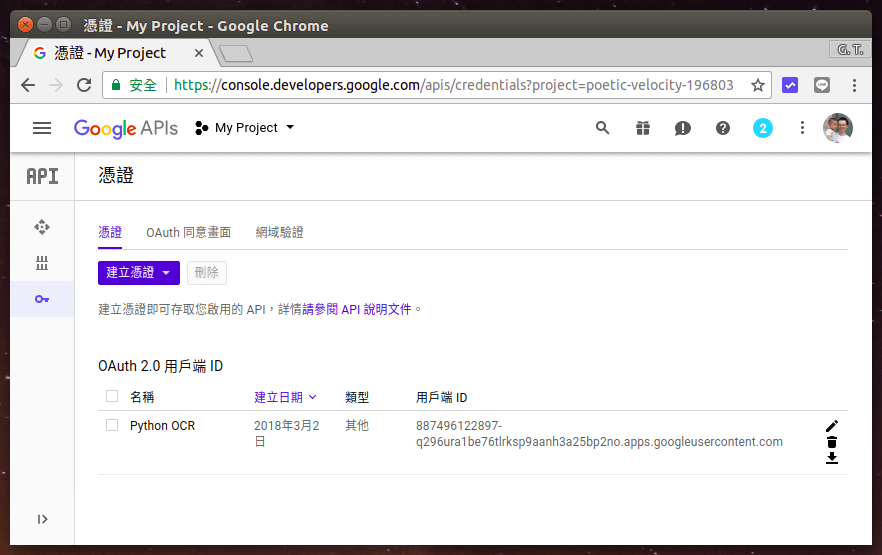Edit the Python OCR client with pencil

[x=832, y=426]
